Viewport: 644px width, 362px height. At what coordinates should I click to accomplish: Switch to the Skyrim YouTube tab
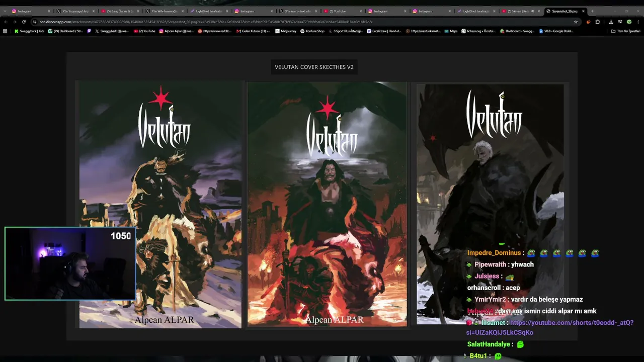pyautogui.click(x=520, y=11)
